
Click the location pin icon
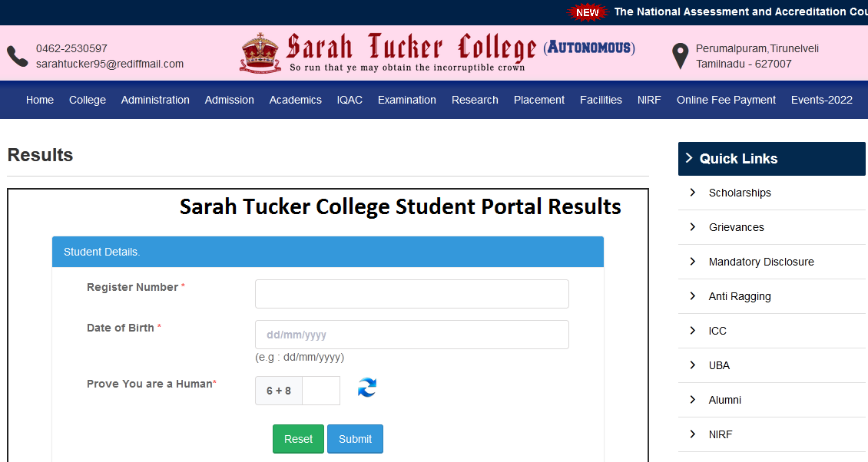(x=679, y=55)
